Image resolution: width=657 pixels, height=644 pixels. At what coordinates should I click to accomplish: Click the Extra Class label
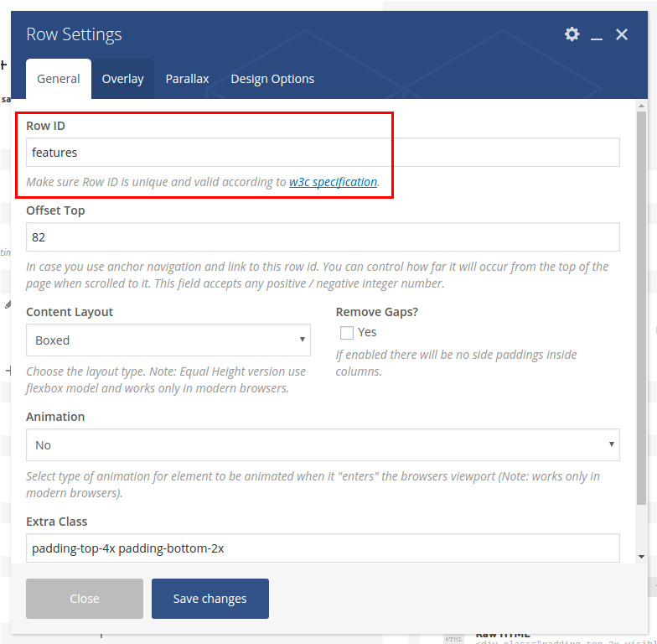tap(57, 522)
